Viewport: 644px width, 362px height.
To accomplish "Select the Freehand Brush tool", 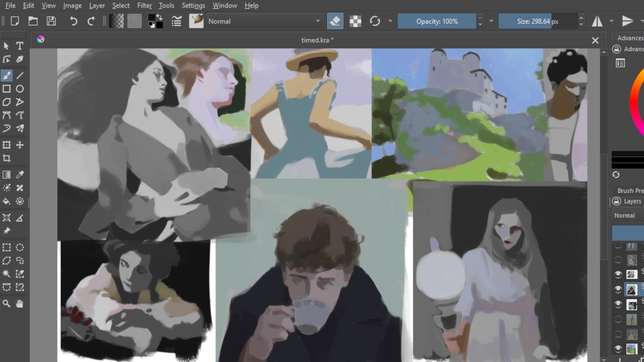I will coord(7,75).
